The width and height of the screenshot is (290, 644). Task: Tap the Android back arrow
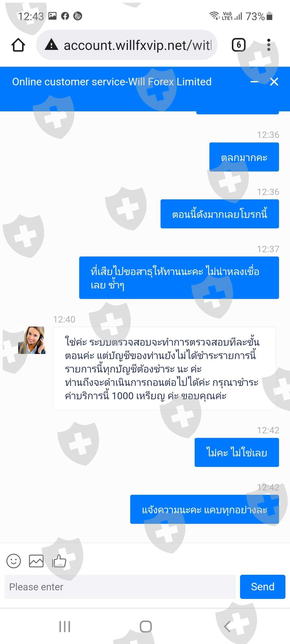(x=227, y=627)
